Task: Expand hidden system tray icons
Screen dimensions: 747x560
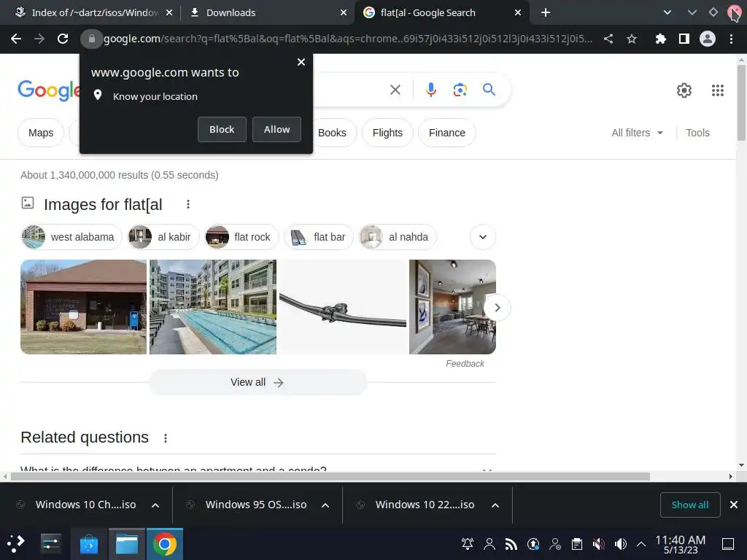Action: point(641,544)
